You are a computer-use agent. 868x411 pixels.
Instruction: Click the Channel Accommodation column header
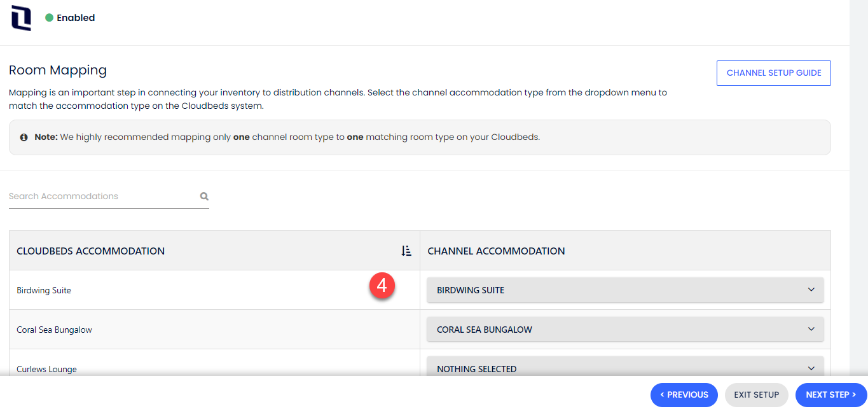[497, 251]
